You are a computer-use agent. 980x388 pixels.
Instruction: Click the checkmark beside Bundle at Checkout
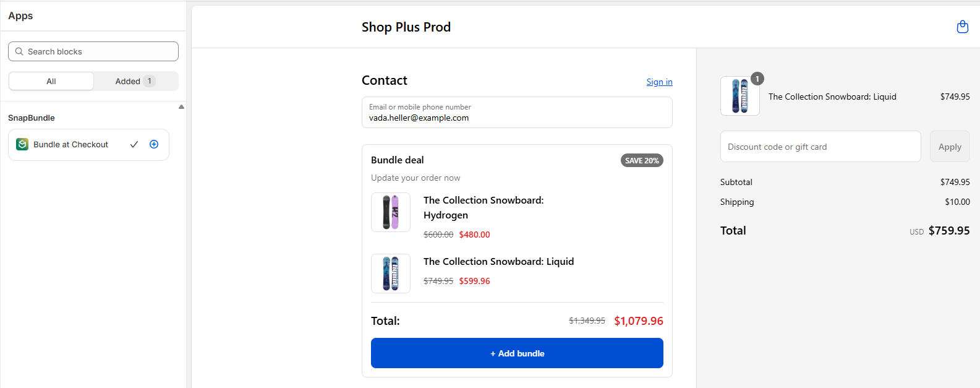pyautogui.click(x=134, y=144)
